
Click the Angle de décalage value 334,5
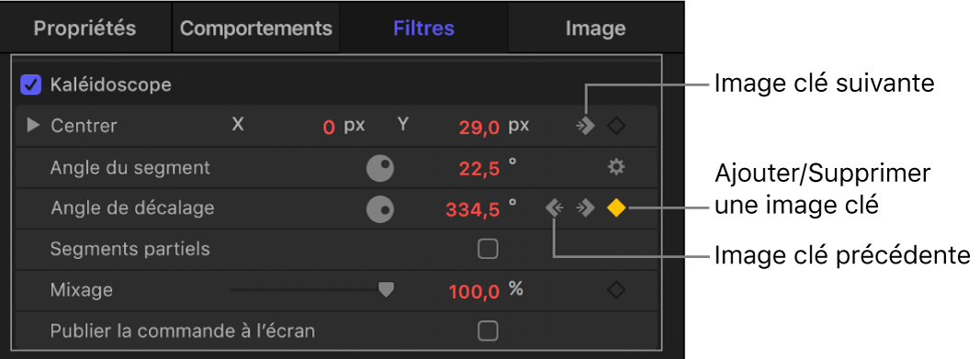tap(472, 209)
